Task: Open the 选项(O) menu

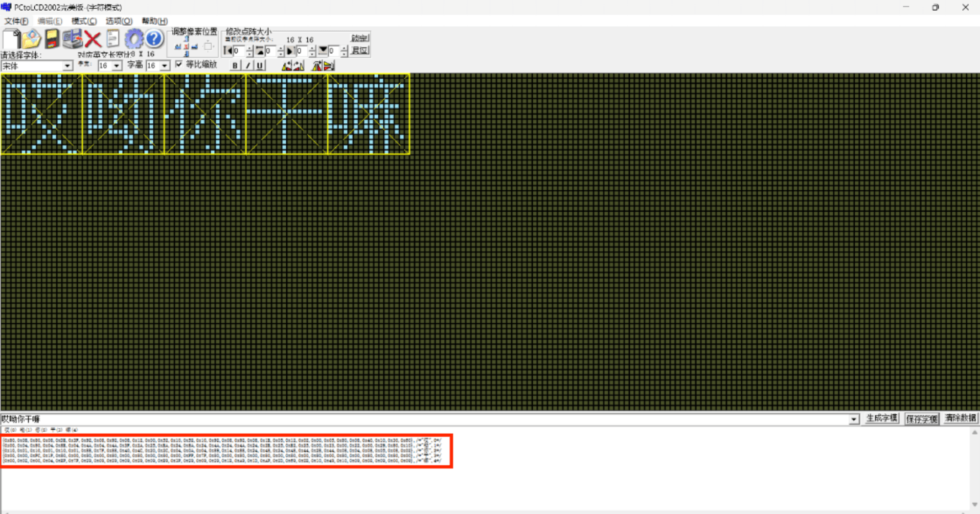Action: coord(119,21)
